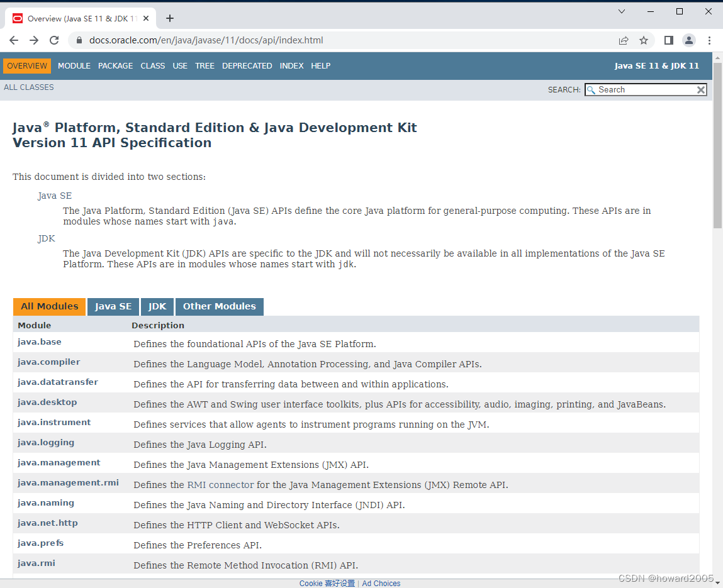Screen dimensions: 723x588
Task: Open the HELP navigation item
Action: (320, 66)
